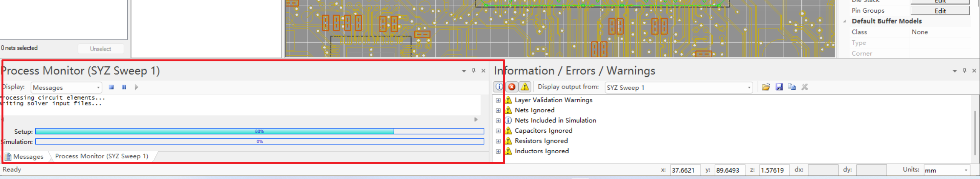Viewport: 980px width, 179px height.
Task: Select Layer Validation Warnings entry
Action: pos(553,100)
